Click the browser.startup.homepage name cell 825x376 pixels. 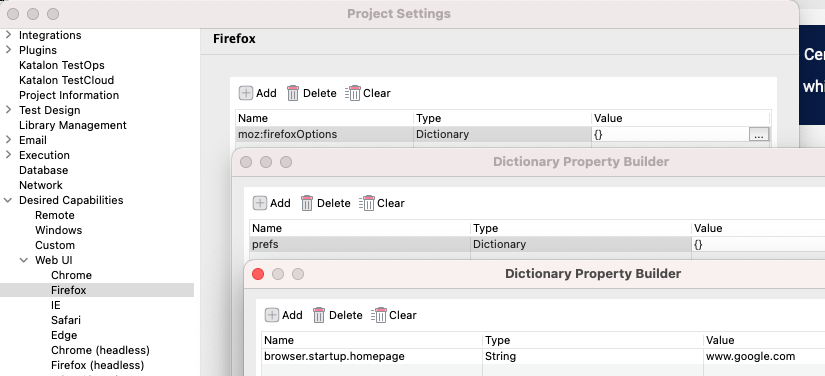pyautogui.click(x=372, y=356)
